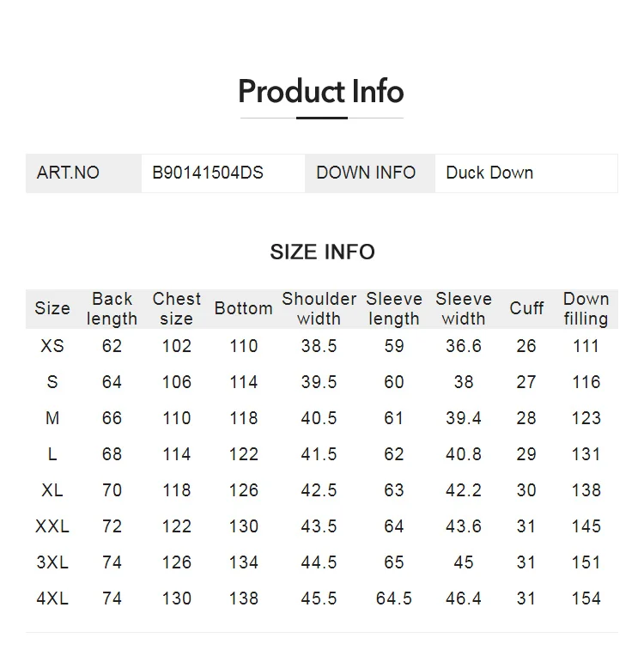Screen dimensions: 644x650
Task: Select the Sleeve width column header
Action: [464, 309]
